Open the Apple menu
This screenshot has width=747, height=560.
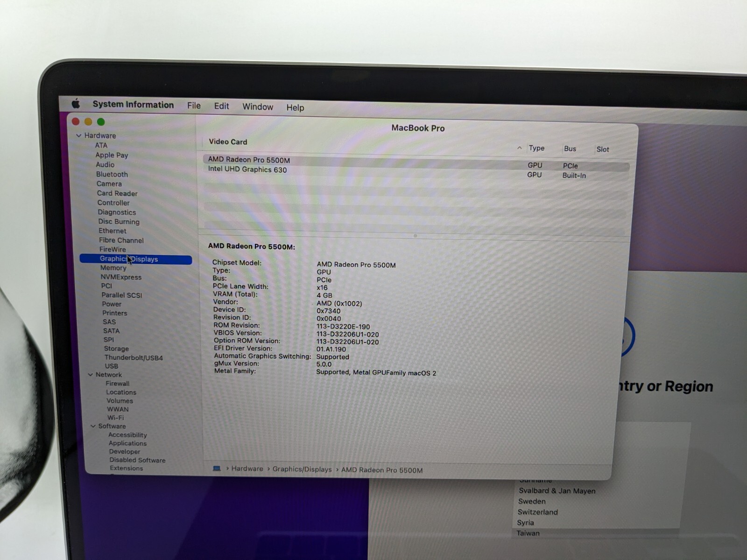(x=76, y=103)
